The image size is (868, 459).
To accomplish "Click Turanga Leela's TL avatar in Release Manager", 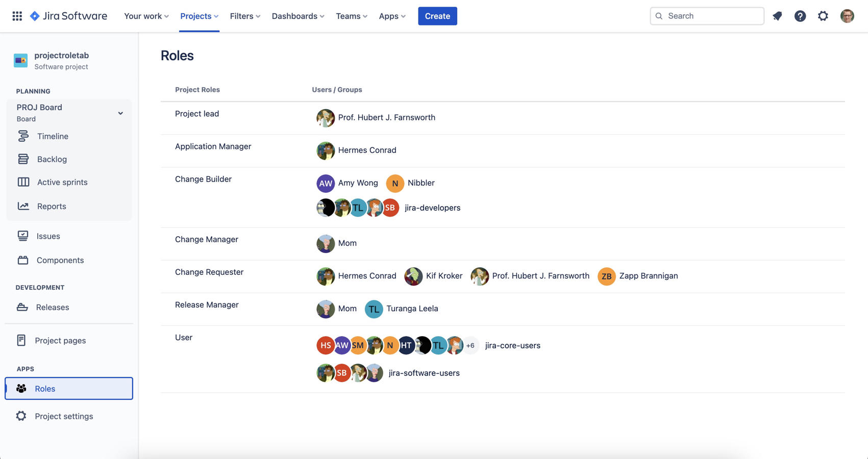I will [374, 309].
